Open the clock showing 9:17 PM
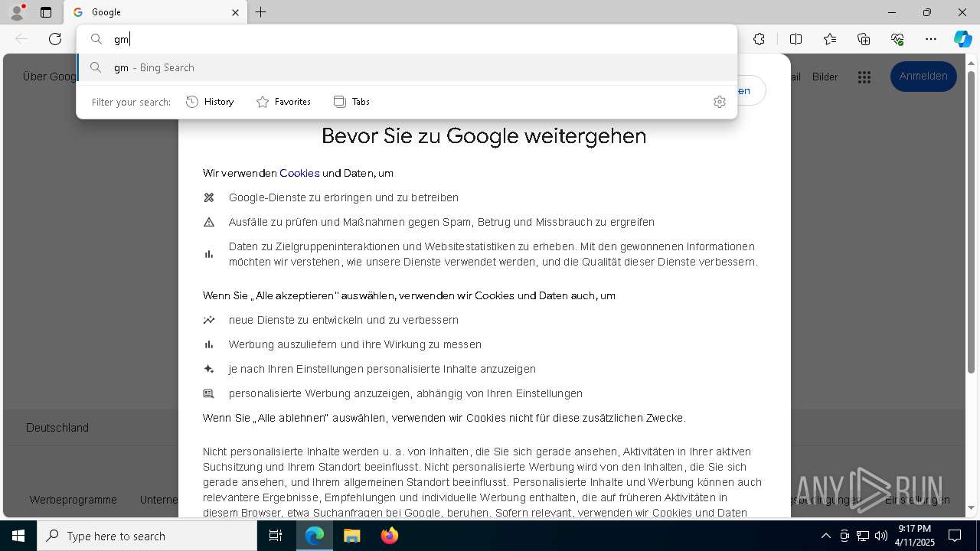Image resolution: width=980 pixels, height=551 pixels. point(915,536)
